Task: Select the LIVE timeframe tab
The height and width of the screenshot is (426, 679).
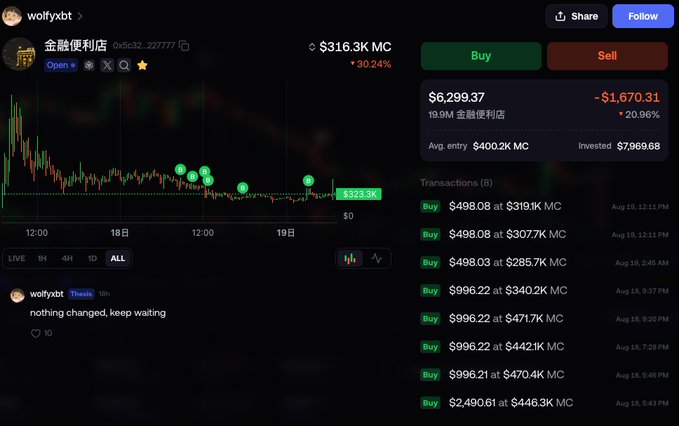Action: tap(16, 258)
